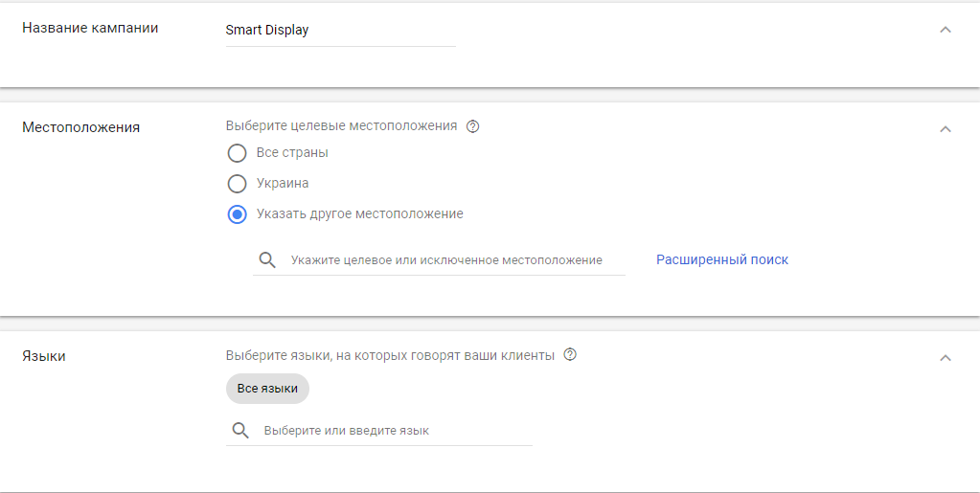Click the "Местоположения" section heading
The height and width of the screenshot is (493, 980).
click(x=80, y=127)
